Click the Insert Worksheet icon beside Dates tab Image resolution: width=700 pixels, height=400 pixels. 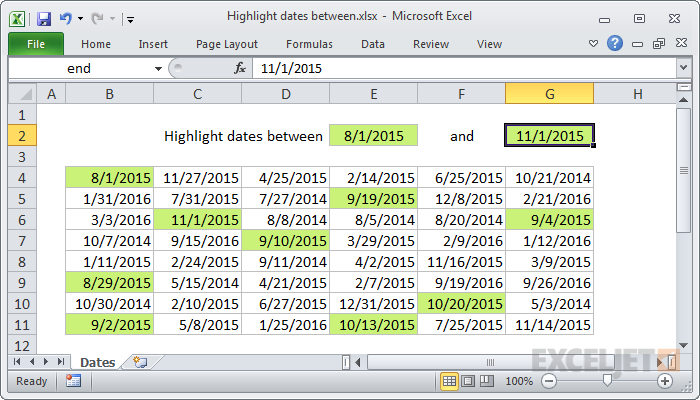(140, 362)
